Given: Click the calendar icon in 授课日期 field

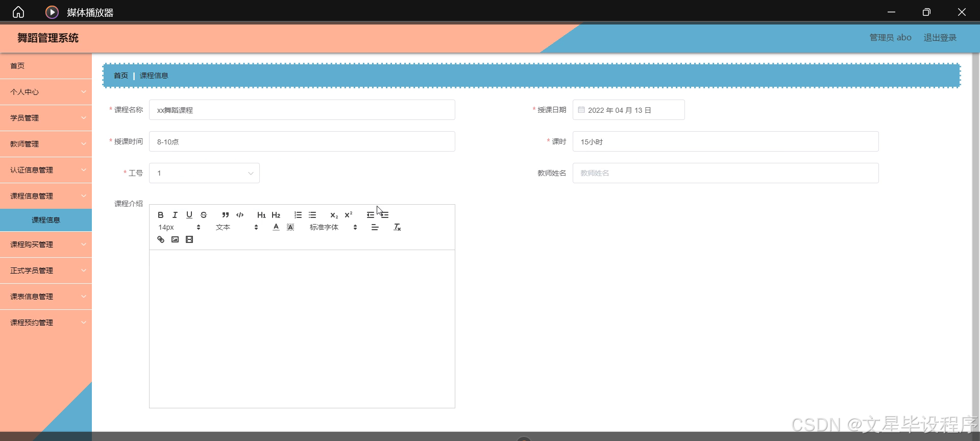Looking at the screenshot, I should [581, 110].
